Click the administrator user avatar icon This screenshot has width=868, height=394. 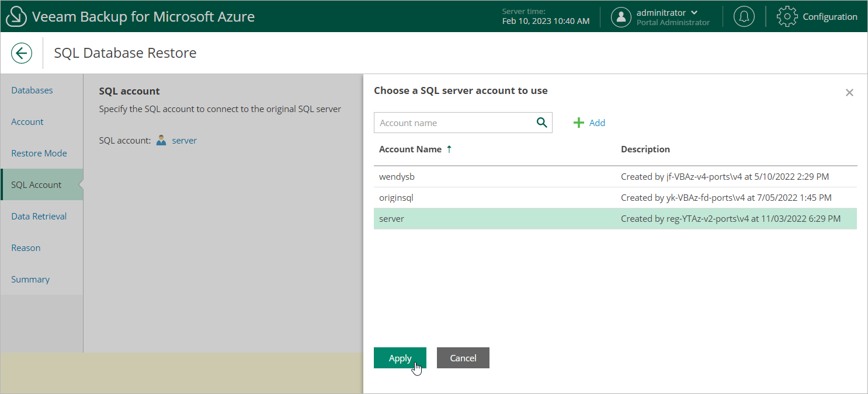(x=621, y=17)
